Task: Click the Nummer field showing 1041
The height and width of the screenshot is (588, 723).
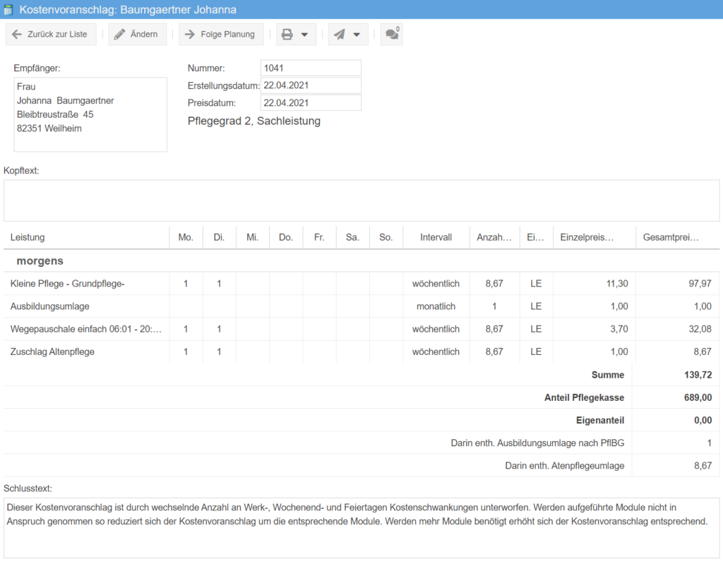Action: (x=311, y=68)
